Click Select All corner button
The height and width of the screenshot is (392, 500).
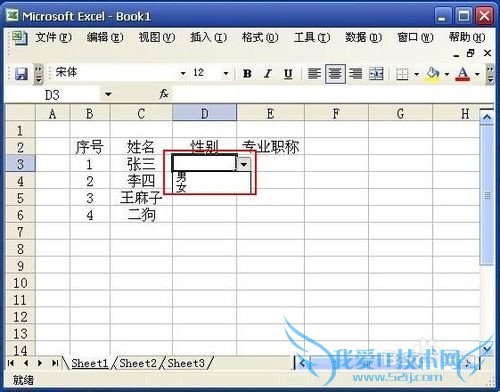click(20, 113)
